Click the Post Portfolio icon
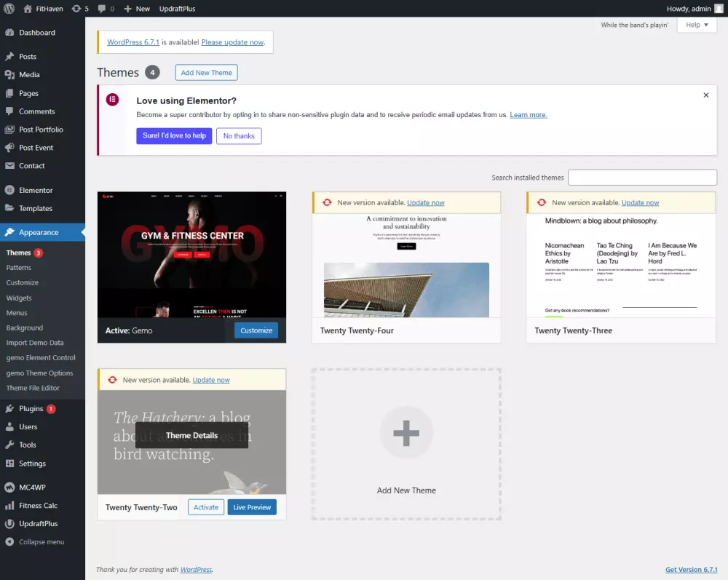 click(9, 130)
